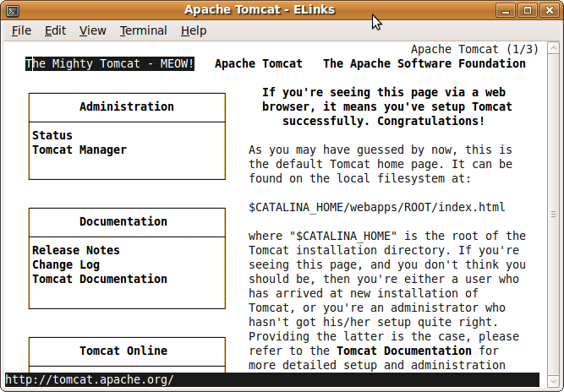Open the Change Log link
The image size is (564, 392).
tap(66, 264)
